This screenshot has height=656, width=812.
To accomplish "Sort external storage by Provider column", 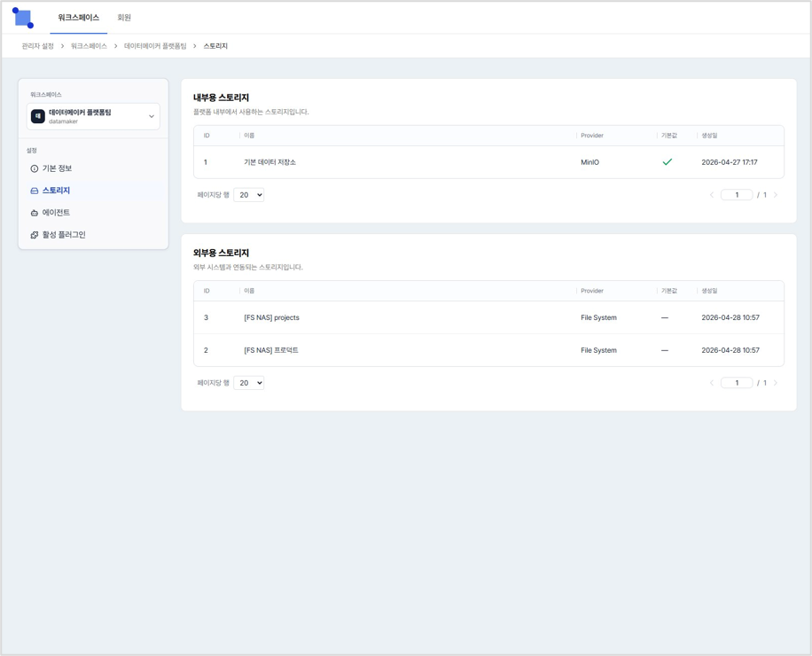I will (x=592, y=291).
